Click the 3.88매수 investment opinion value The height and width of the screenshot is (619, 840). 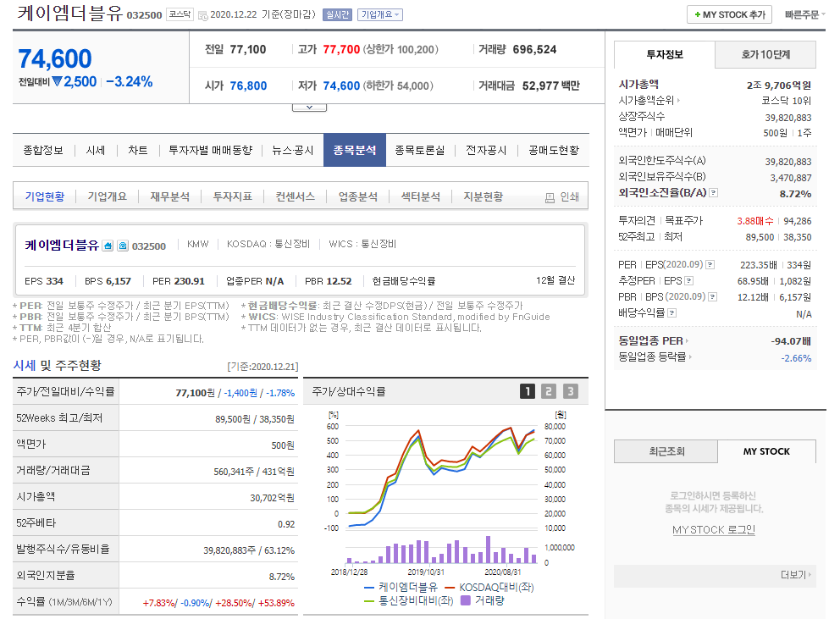[754, 221]
